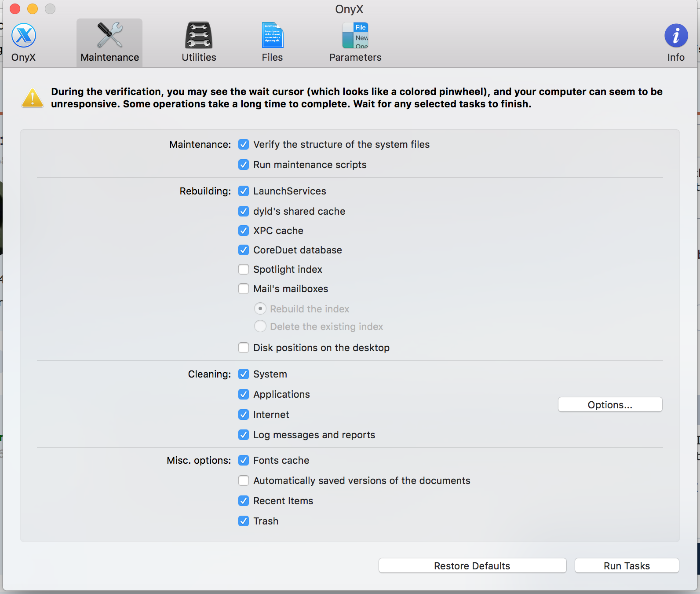Click the yellow warning triangle icon
Image resolution: width=700 pixels, height=594 pixels.
point(33,98)
